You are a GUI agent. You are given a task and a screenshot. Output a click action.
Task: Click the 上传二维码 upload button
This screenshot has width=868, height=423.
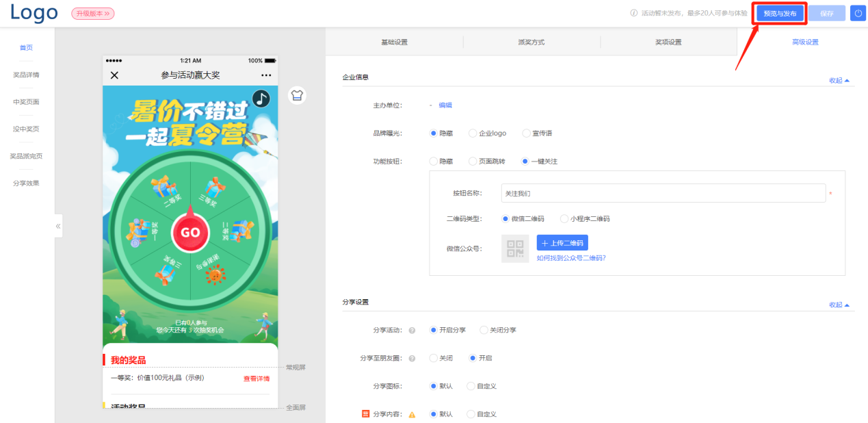tap(561, 243)
